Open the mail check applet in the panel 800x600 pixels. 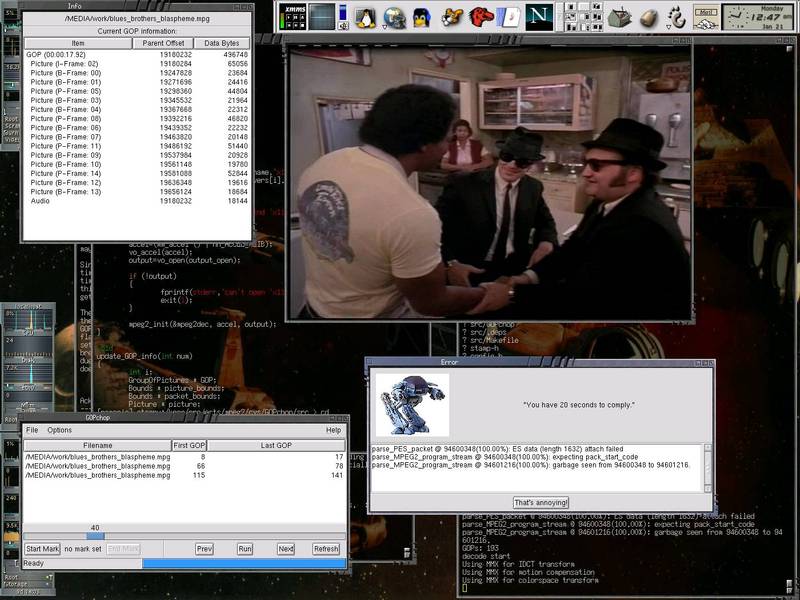[x=706, y=18]
